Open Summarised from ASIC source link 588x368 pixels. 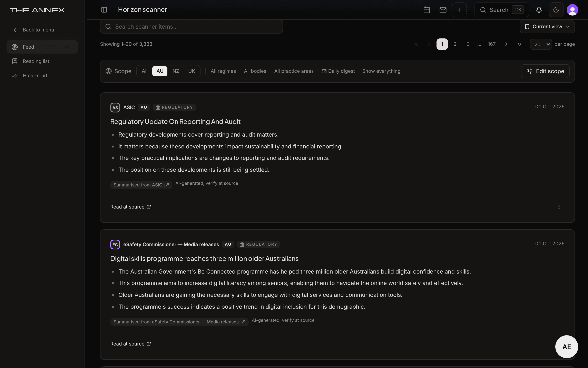coord(141,185)
